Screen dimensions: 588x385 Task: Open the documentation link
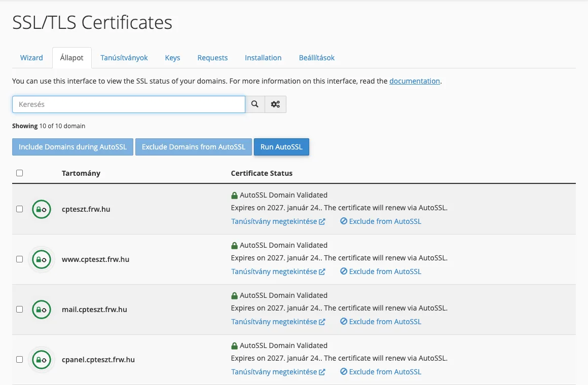(x=414, y=81)
